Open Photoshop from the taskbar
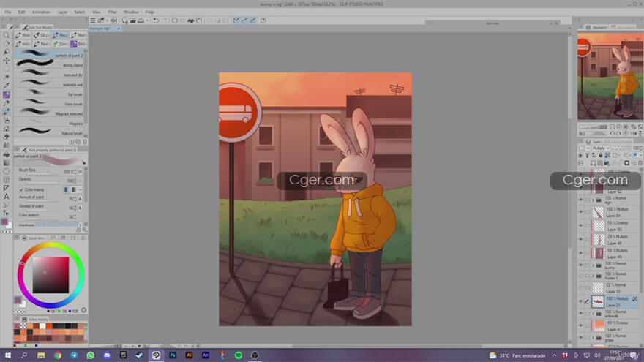The width and height of the screenshot is (644, 362). click(x=173, y=355)
